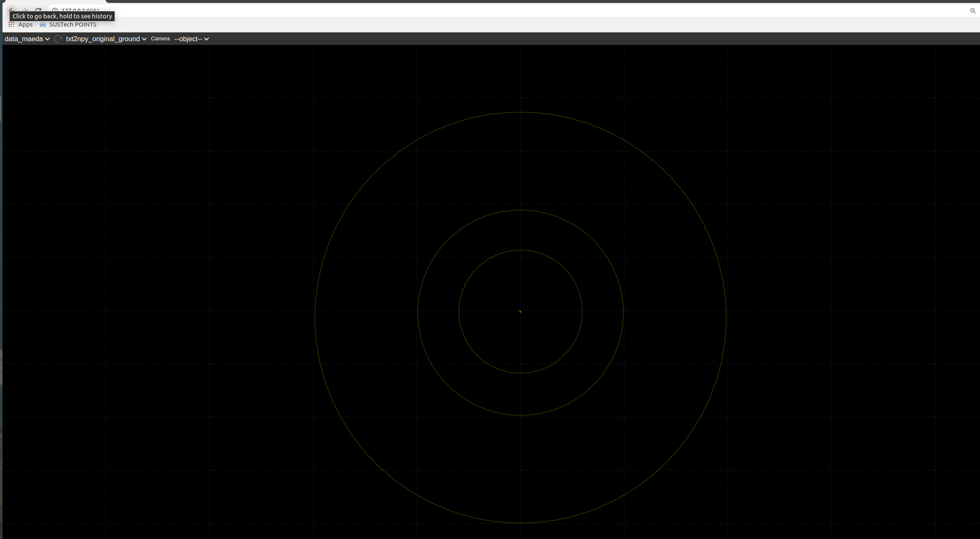
Task: Click the zoom magnifier icon in the address bar
Action: [973, 10]
